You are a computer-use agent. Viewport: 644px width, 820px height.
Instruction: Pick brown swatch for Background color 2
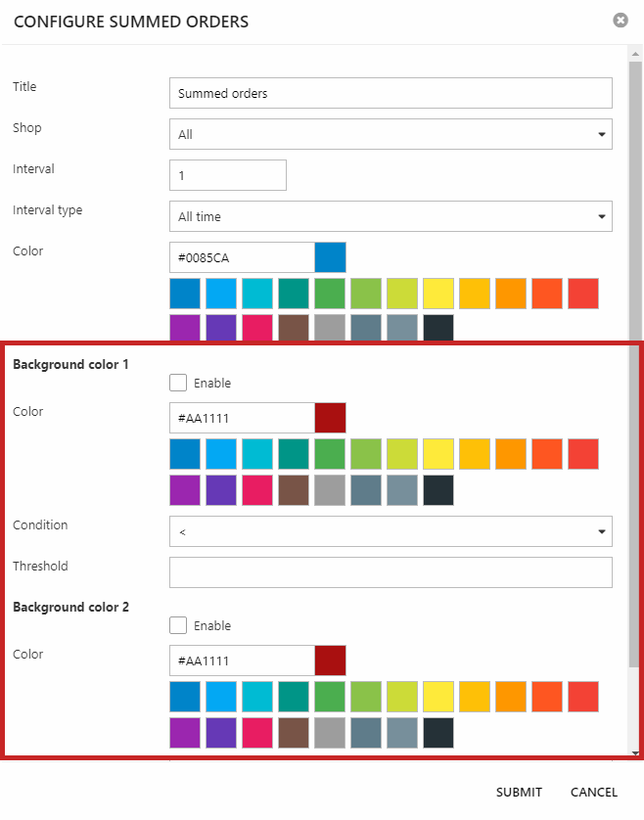coord(294,732)
